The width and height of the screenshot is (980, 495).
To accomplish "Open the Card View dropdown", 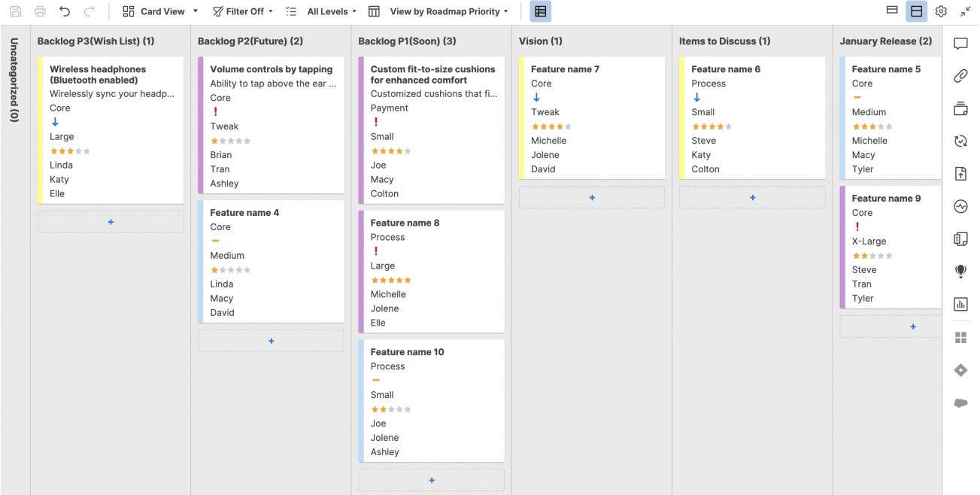I will (x=160, y=11).
